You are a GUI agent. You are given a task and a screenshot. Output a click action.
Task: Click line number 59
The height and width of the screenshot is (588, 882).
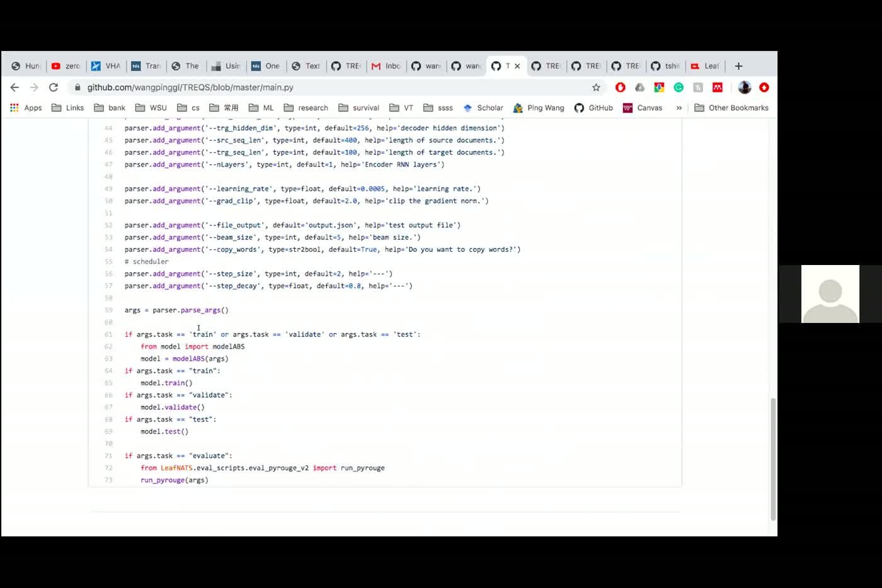tap(108, 310)
